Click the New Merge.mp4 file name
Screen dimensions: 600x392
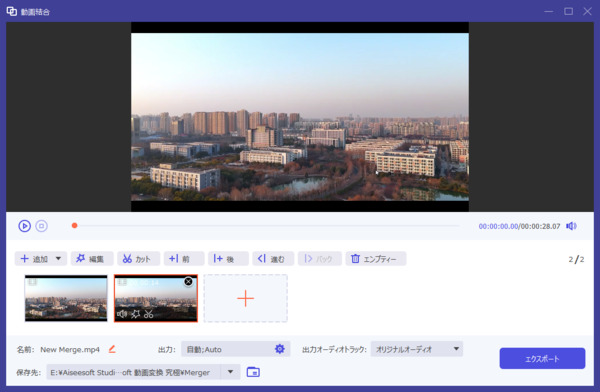pyautogui.click(x=70, y=350)
